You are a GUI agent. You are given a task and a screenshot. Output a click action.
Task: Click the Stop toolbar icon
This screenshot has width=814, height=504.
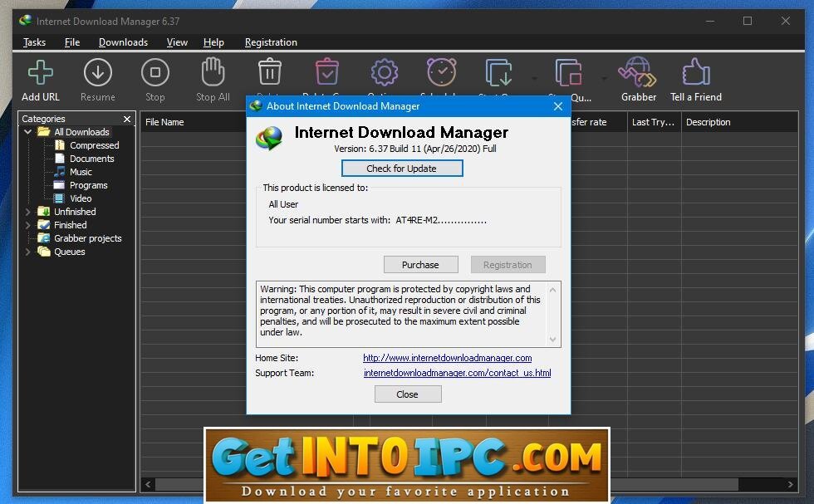[154, 72]
